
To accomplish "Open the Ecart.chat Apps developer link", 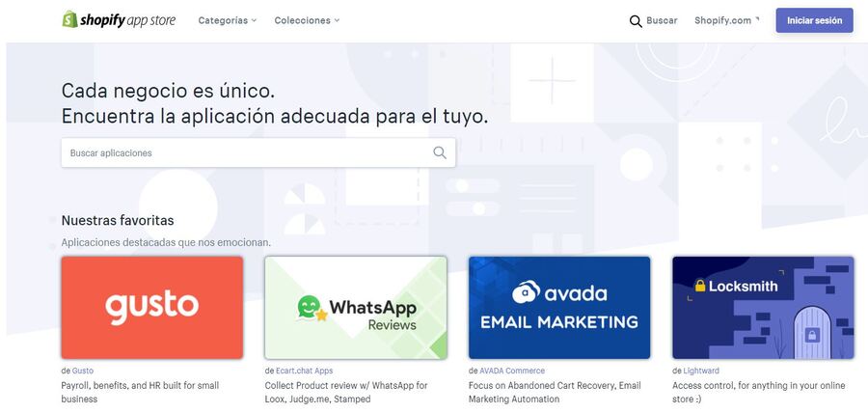I will click(304, 371).
